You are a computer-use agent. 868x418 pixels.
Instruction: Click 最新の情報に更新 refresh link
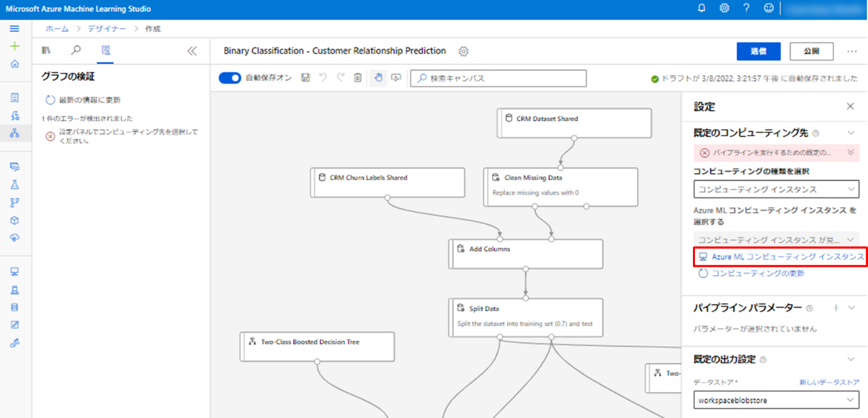point(83,100)
